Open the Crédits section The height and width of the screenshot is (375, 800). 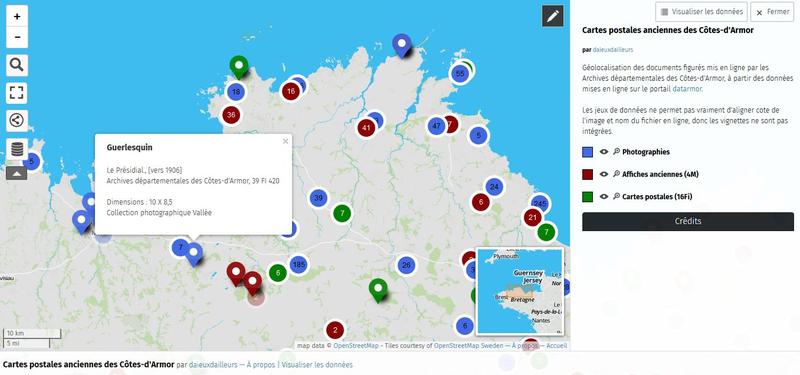(x=688, y=221)
